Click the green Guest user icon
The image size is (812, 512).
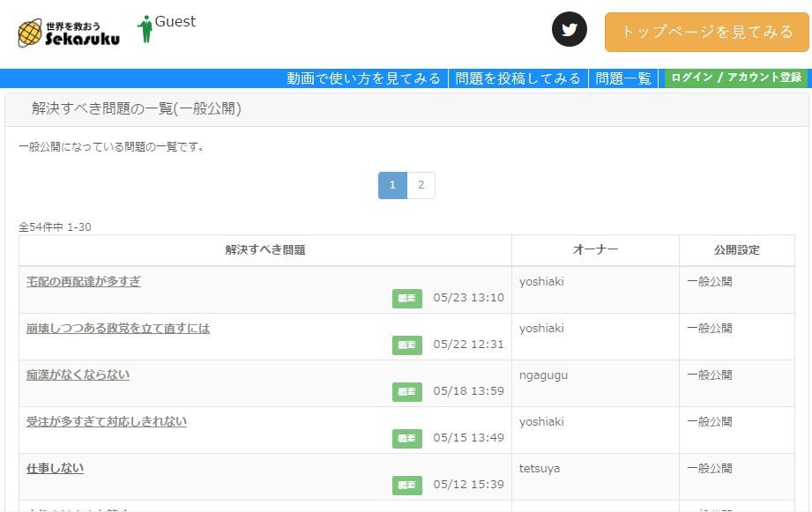[145, 29]
